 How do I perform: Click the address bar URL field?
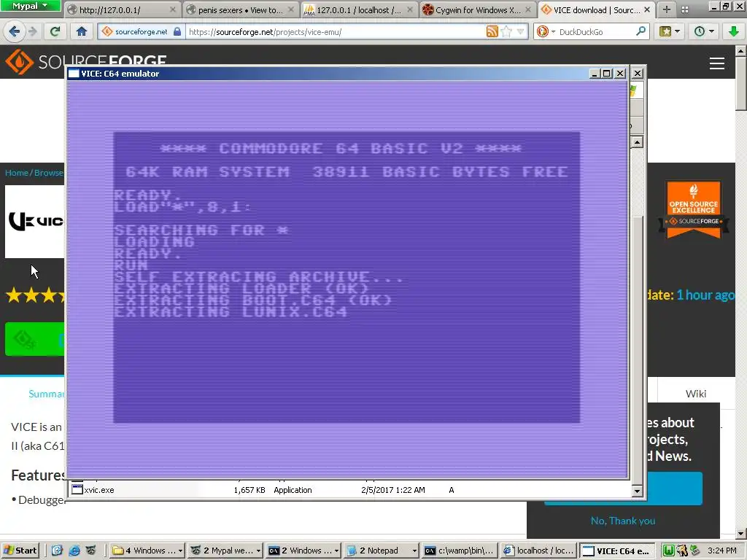pyautogui.click(x=336, y=32)
